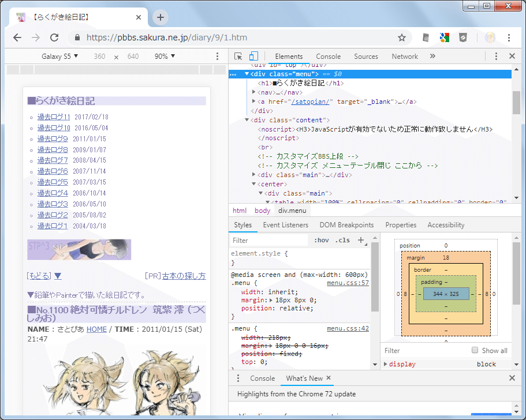
Task: Click the [もどる] back link
Action: coord(39,276)
